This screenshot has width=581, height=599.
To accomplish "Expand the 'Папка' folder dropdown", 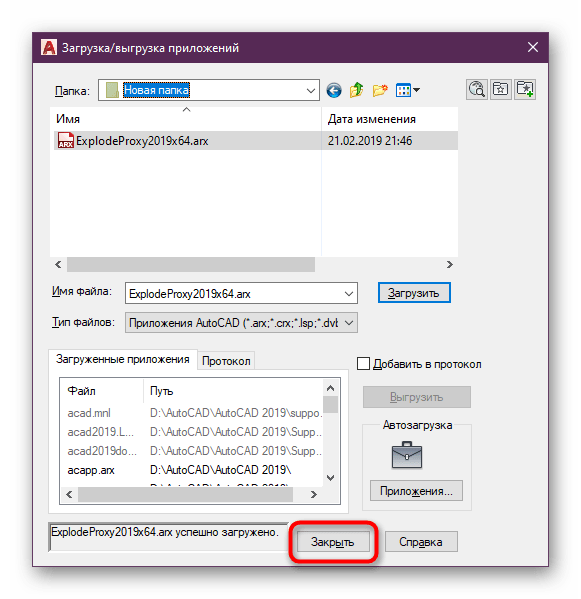I will click(311, 91).
